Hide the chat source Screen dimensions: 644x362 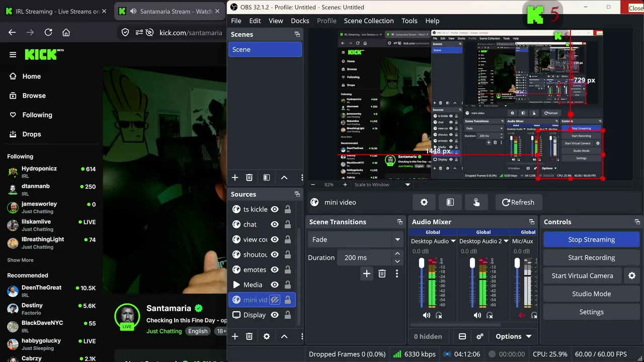pos(275,224)
